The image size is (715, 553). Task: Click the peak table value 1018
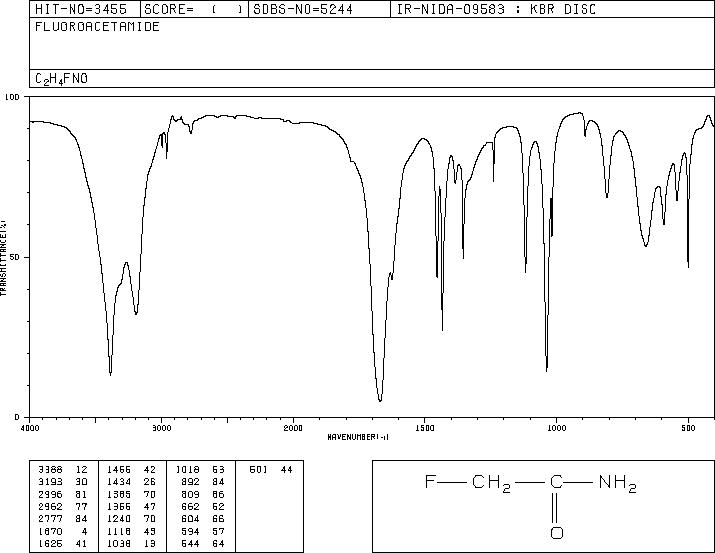coord(187,470)
